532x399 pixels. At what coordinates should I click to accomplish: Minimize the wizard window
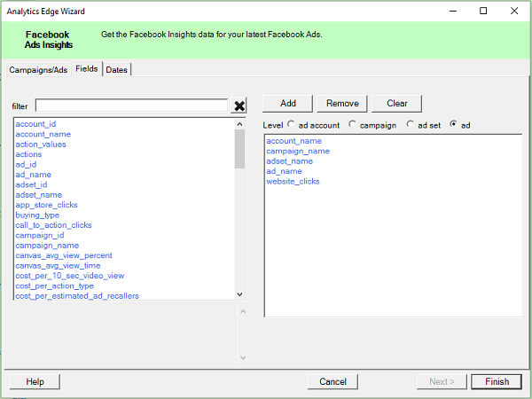(x=453, y=11)
